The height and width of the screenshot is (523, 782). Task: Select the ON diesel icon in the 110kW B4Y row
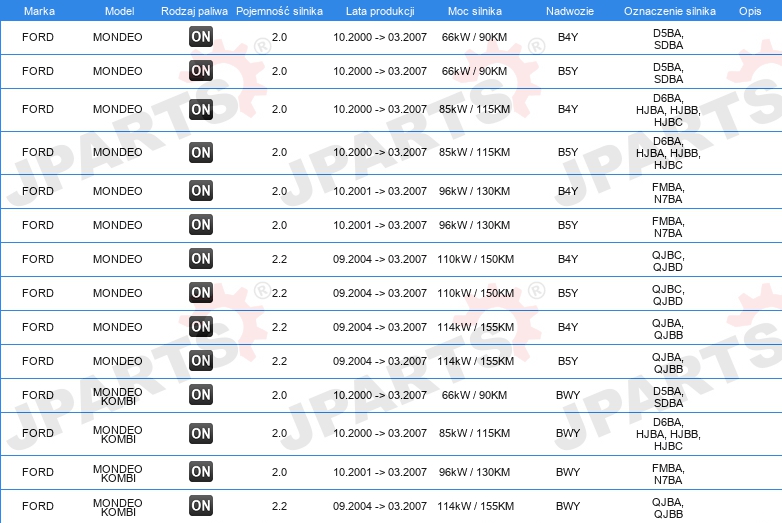201,259
